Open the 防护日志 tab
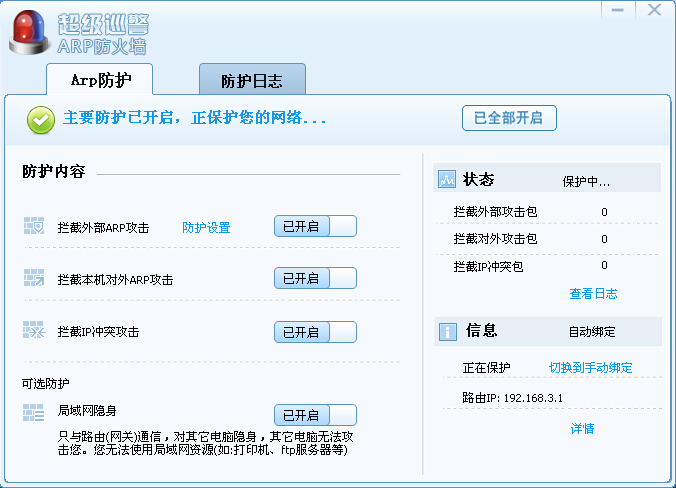 [x=252, y=79]
